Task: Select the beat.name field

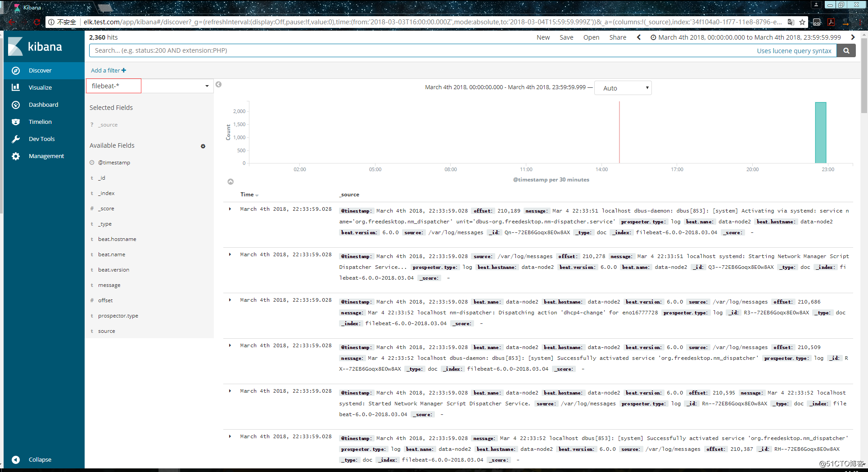Action: tap(112, 254)
